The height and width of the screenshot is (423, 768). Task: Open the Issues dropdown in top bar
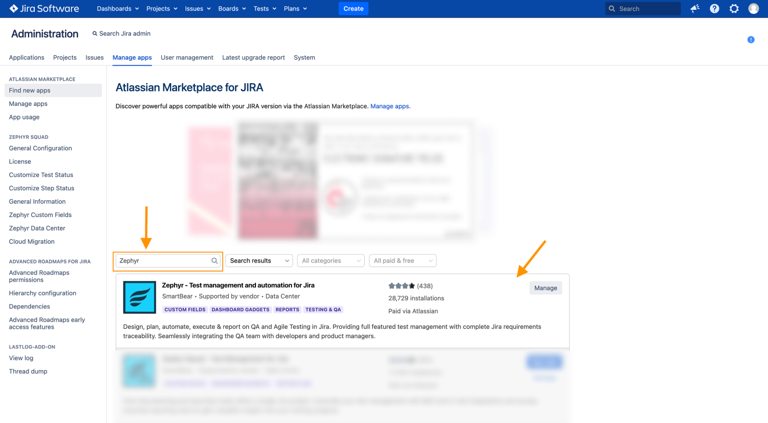197,8
